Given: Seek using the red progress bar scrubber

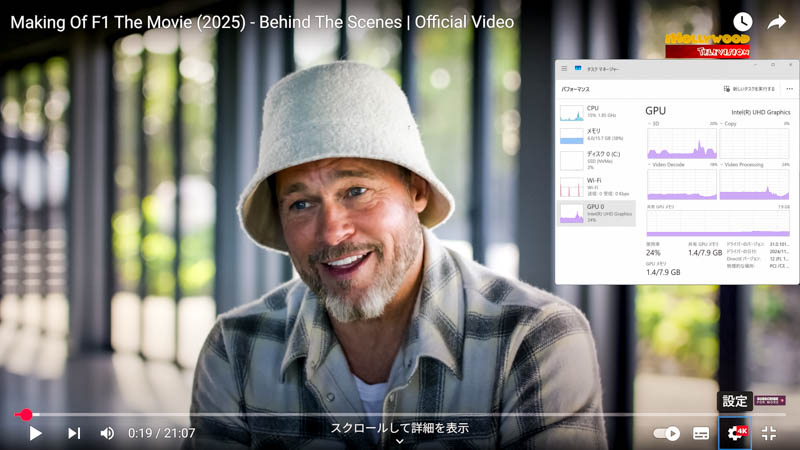Looking at the screenshot, I should pyautogui.click(x=25, y=415).
